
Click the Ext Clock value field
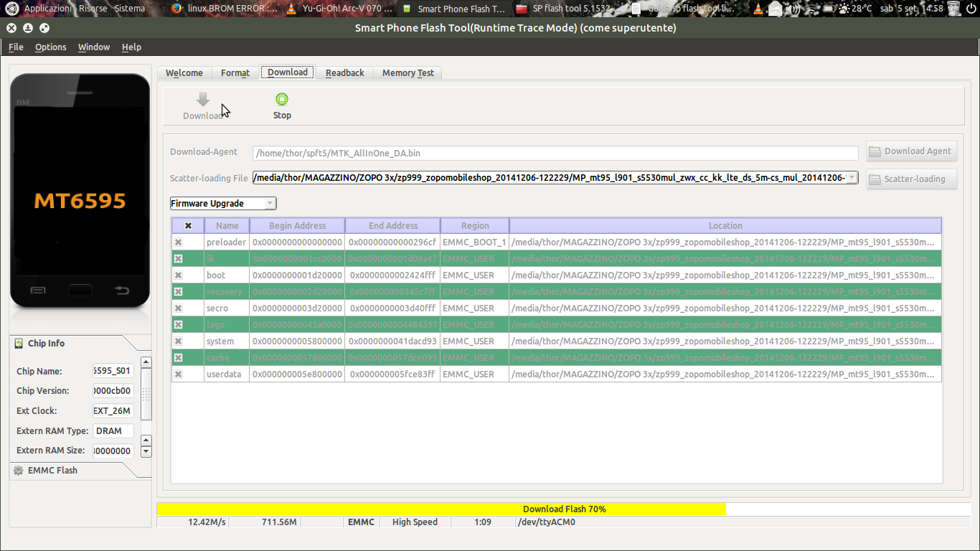tap(113, 411)
